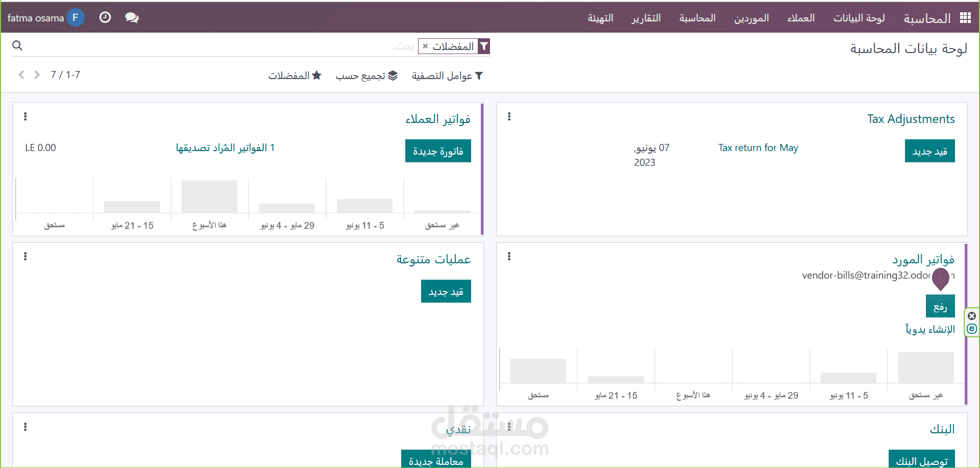Open the conversations messaging icon
Screen dimensions: 980x468
[132, 17]
